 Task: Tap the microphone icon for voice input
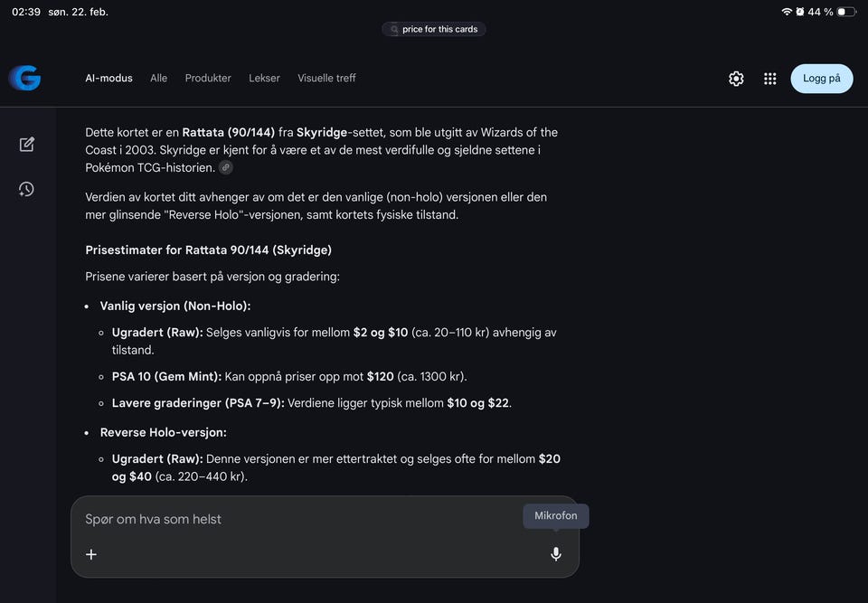(556, 554)
